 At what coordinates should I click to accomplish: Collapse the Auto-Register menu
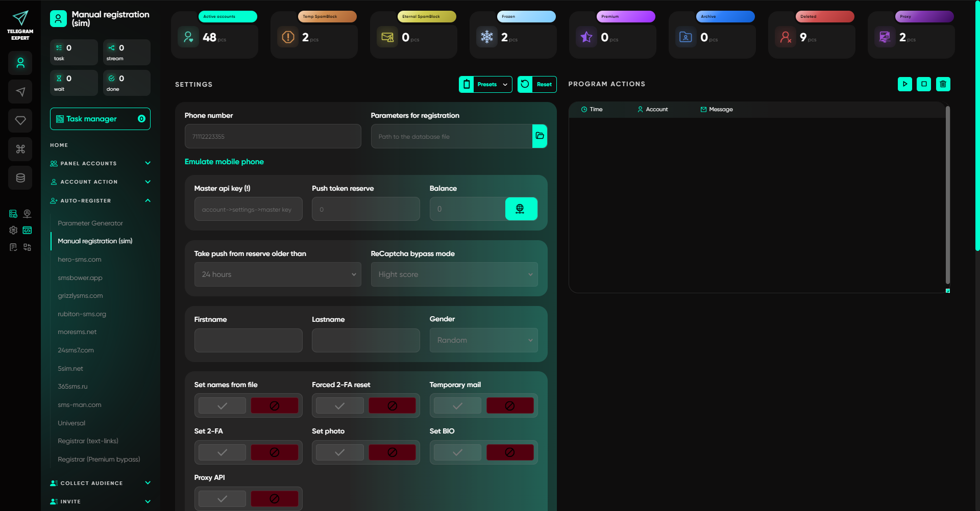point(101,200)
